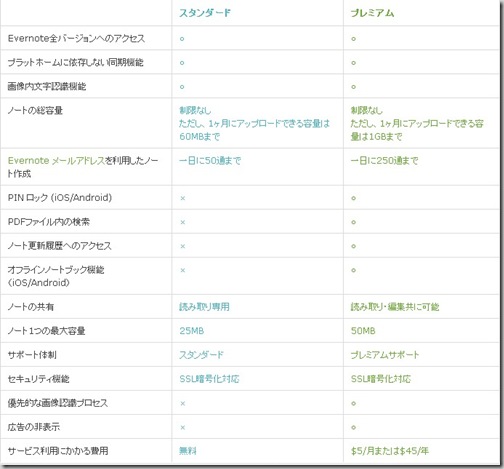This screenshot has width=504, height=469.
Task: Click the Premium circle mark for Evernote全バージョンへのアクセス
Action: [x=354, y=39]
